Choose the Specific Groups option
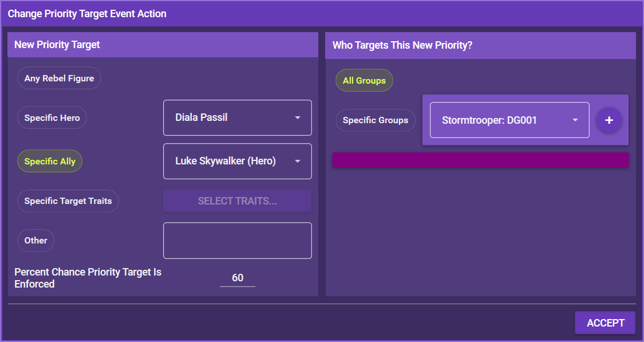Viewport: 644px width, 342px height. [376, 120]
